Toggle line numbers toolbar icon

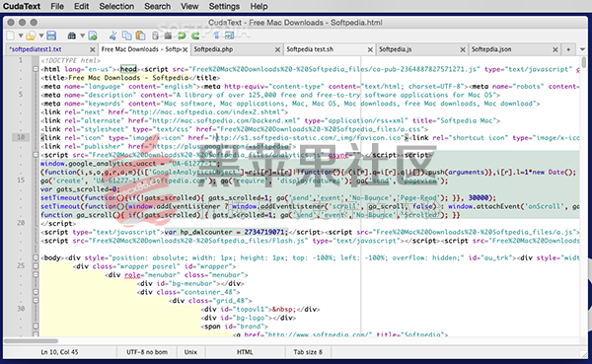pyautogui.click(x=216, y=36)
